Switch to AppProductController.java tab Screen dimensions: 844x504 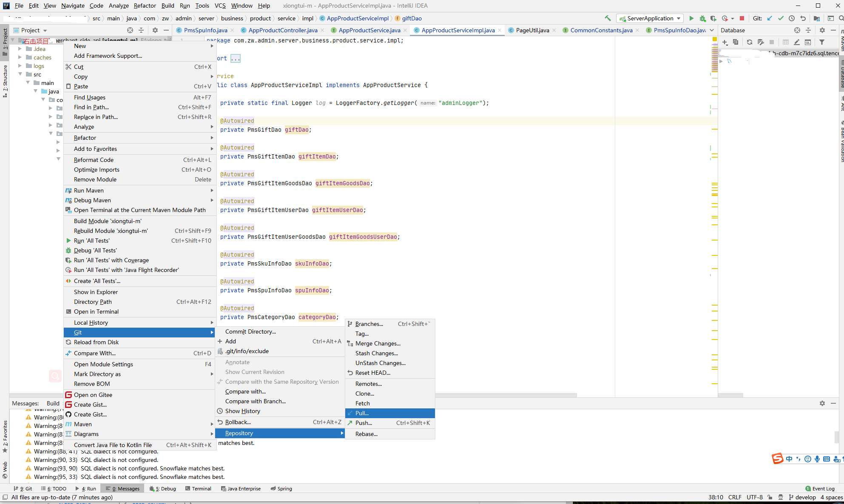click(282, 30)
